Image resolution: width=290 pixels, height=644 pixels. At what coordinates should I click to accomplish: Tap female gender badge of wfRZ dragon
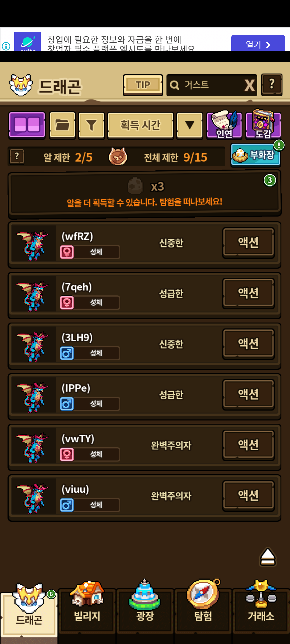point(67,252)
